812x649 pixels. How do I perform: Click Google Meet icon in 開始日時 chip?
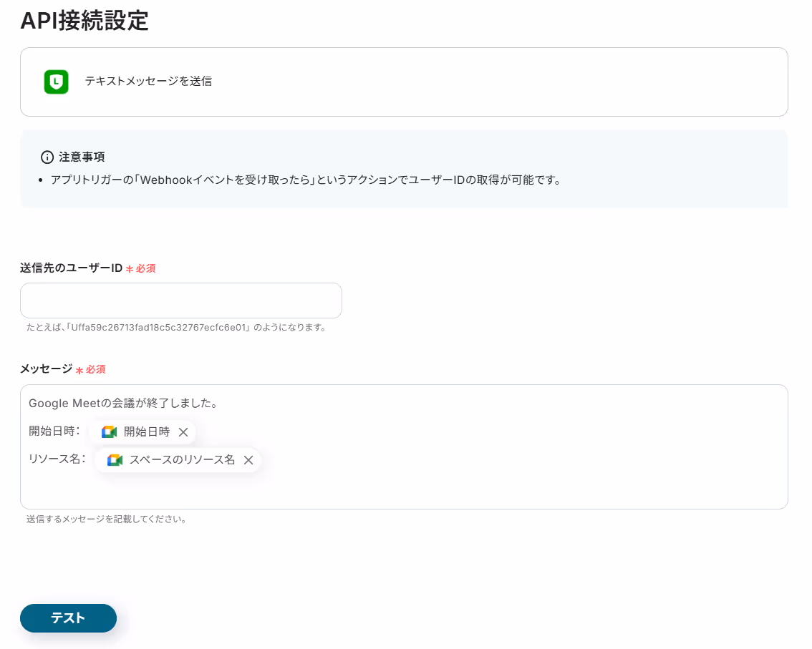click(110, 432)
